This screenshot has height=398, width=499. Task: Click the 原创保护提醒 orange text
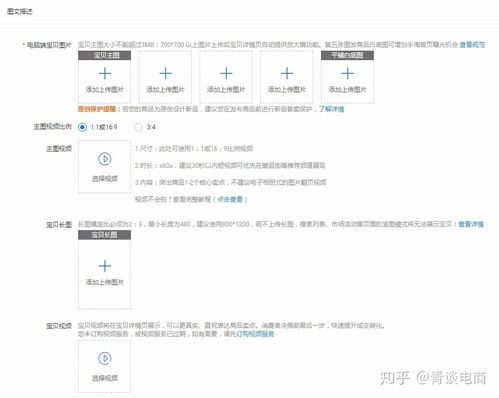(97, 109)
